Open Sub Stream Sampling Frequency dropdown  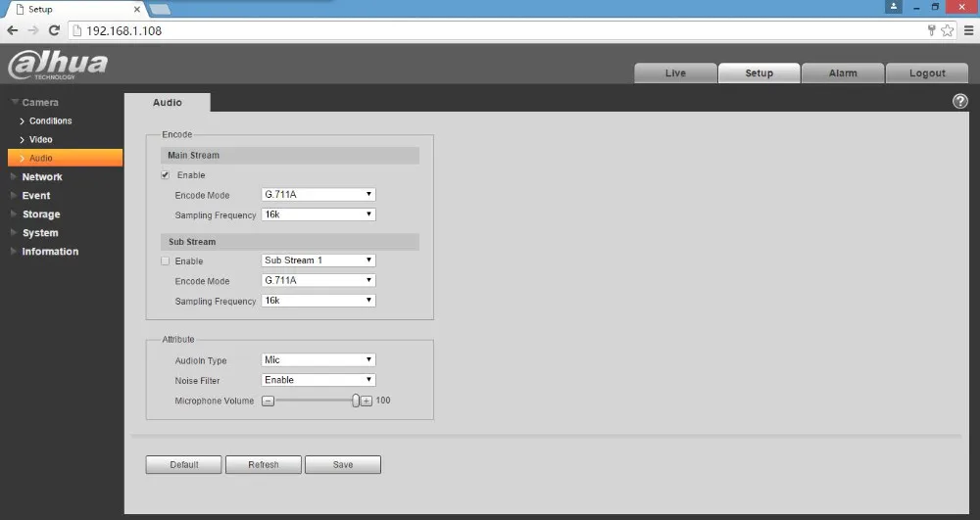(318, 301)
